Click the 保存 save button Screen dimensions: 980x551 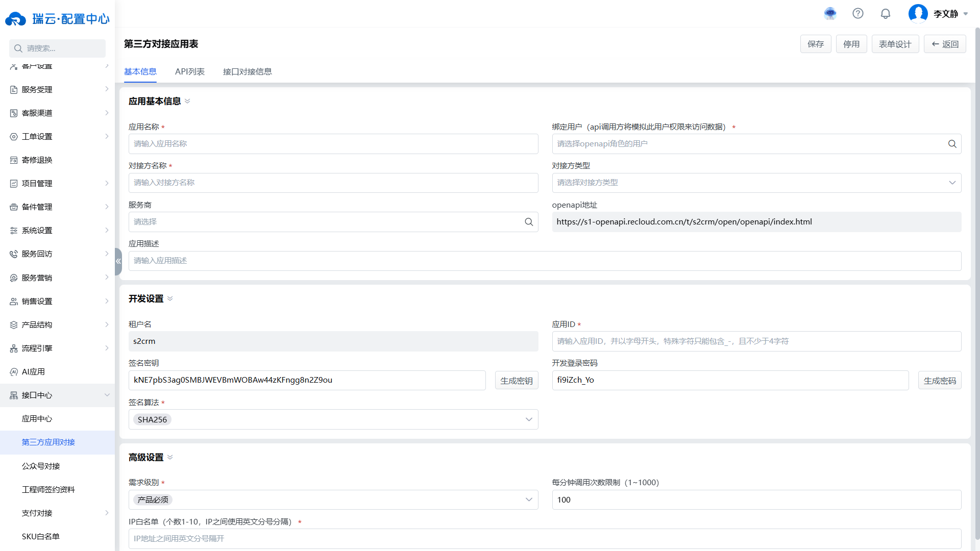click(x=815, y=44)
